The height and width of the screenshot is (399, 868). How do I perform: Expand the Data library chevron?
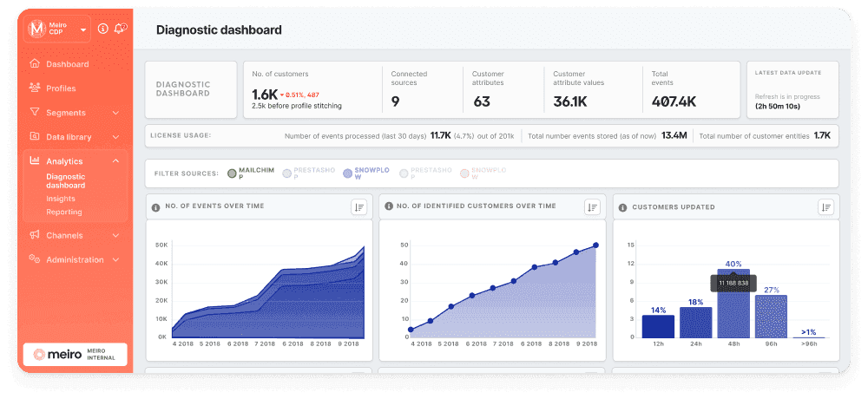click(115, 137)
